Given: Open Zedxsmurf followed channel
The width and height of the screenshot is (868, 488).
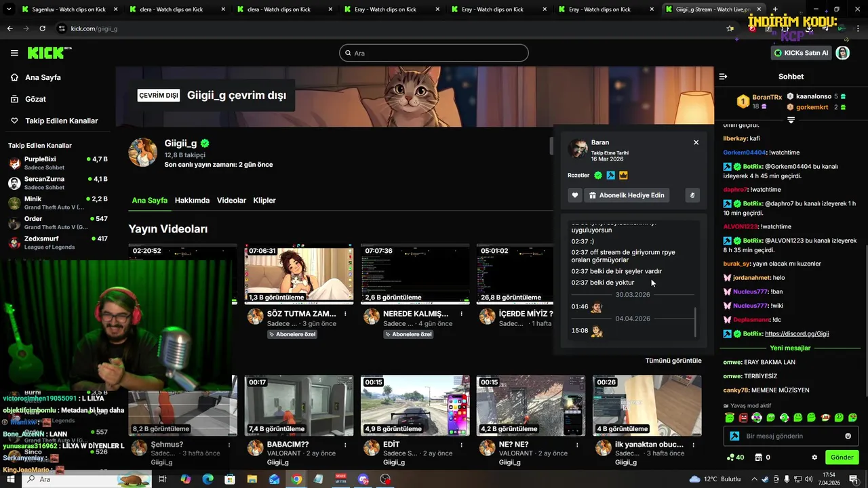Looking at the screenshot, I should click(x=58, y=242).
